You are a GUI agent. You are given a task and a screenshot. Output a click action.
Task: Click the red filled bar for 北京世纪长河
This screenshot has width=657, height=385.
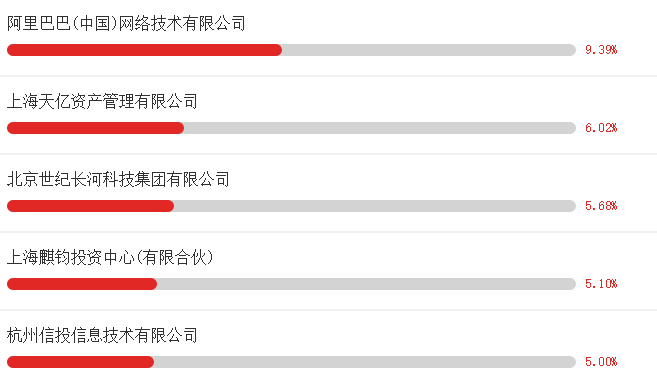pyautogui.click(x=91, y=206)
